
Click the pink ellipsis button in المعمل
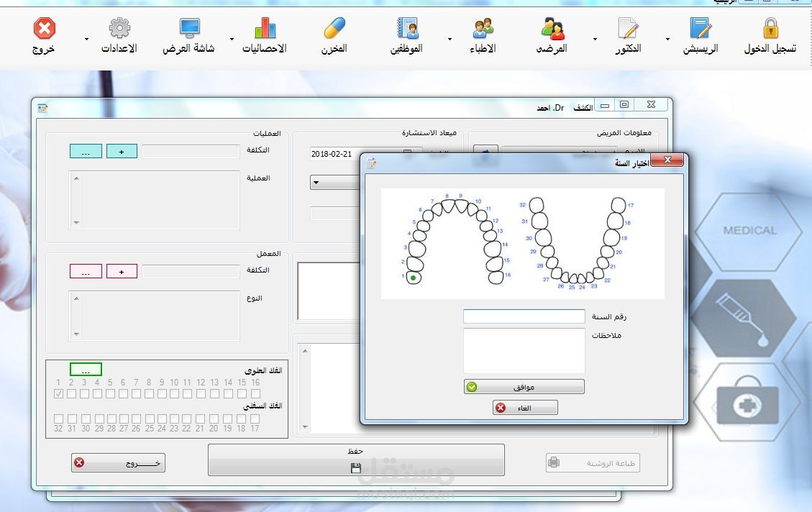tap(86, 271)
